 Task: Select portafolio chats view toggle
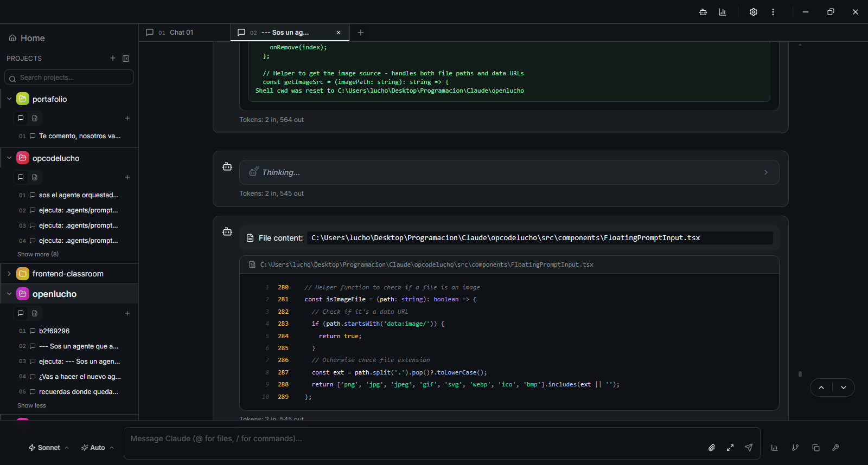(x=21, y=118)
